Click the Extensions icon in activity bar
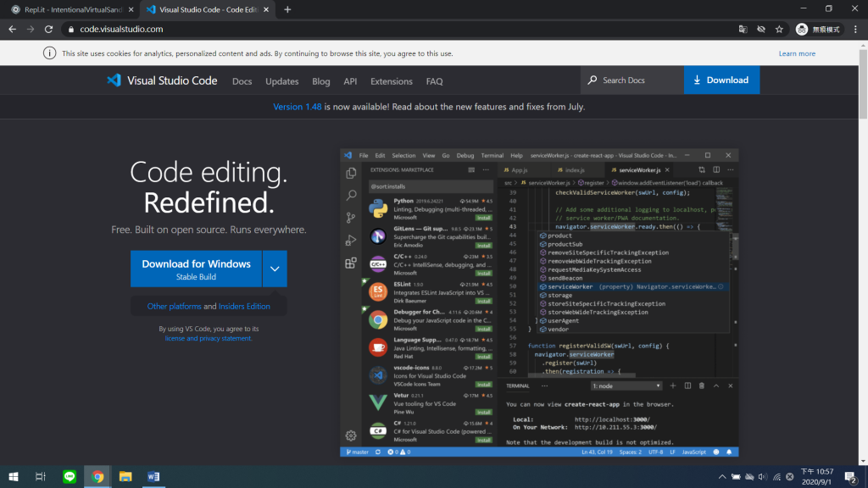Image resolution: width=868 pixels, height=488 pixels. [351, 263]
